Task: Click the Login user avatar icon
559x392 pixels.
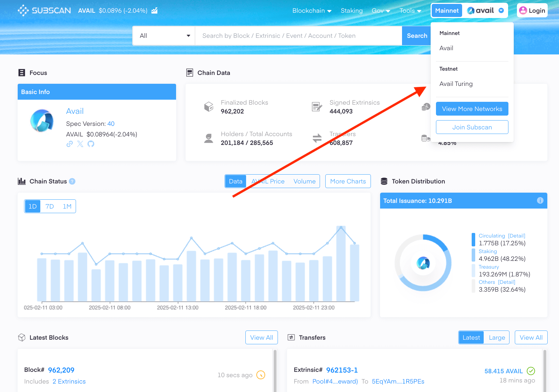Action: point(523,11)
